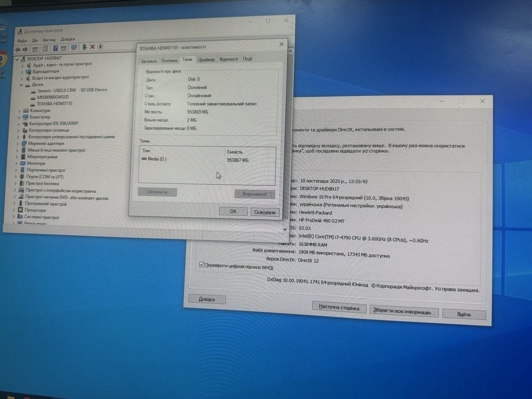Open Google Chrome from the desktop

coord(2,58)
